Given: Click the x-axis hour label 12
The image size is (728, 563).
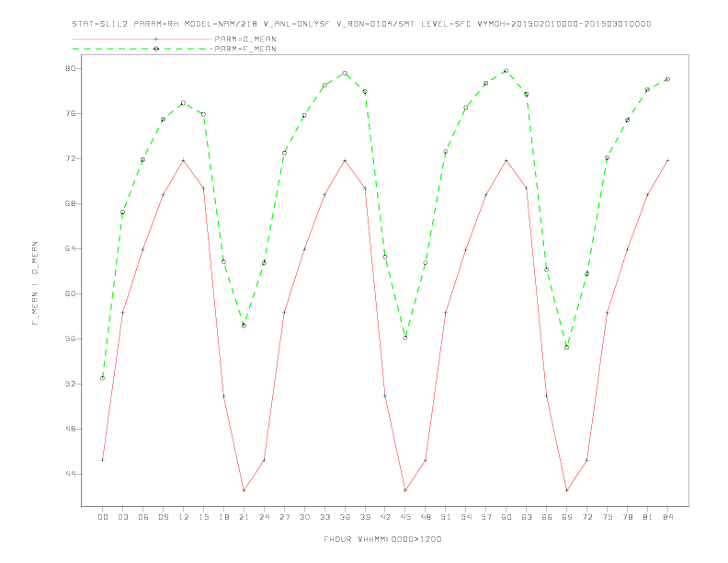Looking at the screenshot, I should (184, 517).
